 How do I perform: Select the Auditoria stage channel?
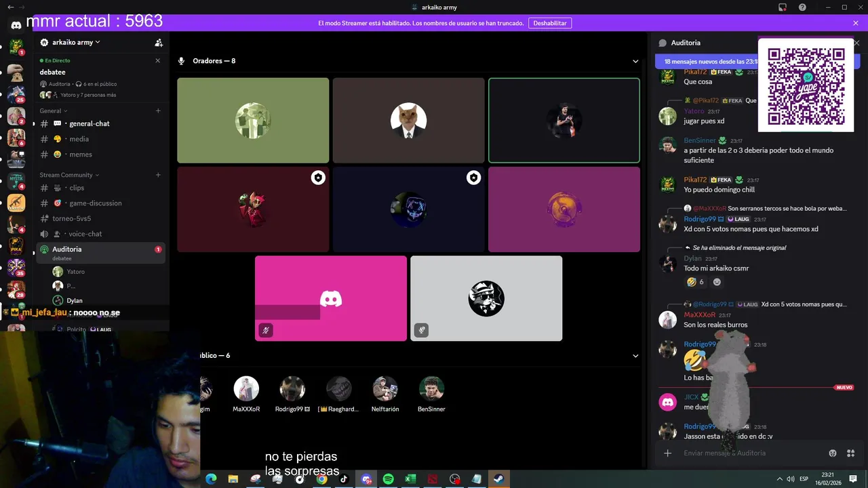102,253
